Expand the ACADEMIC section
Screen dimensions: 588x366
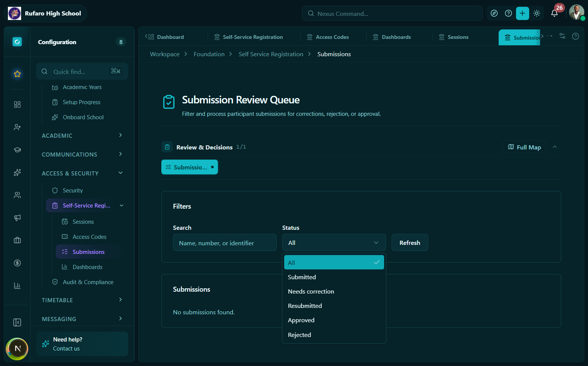pos(82,135)
